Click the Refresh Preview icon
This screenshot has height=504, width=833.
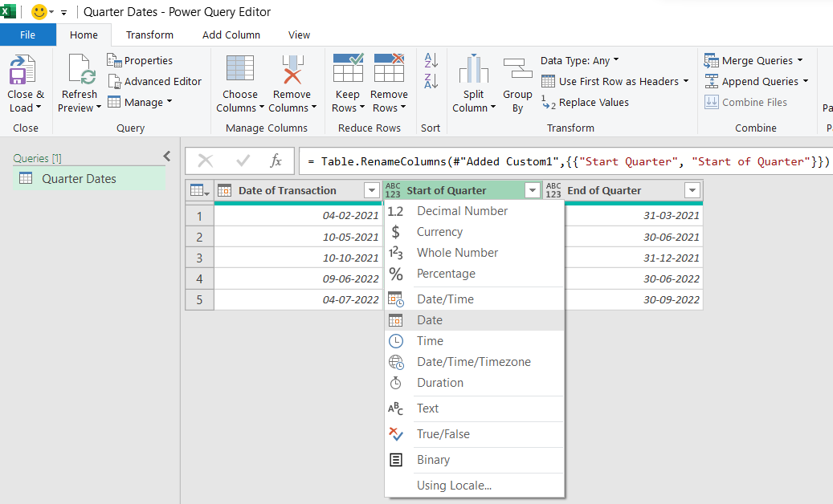click(82, 70)
